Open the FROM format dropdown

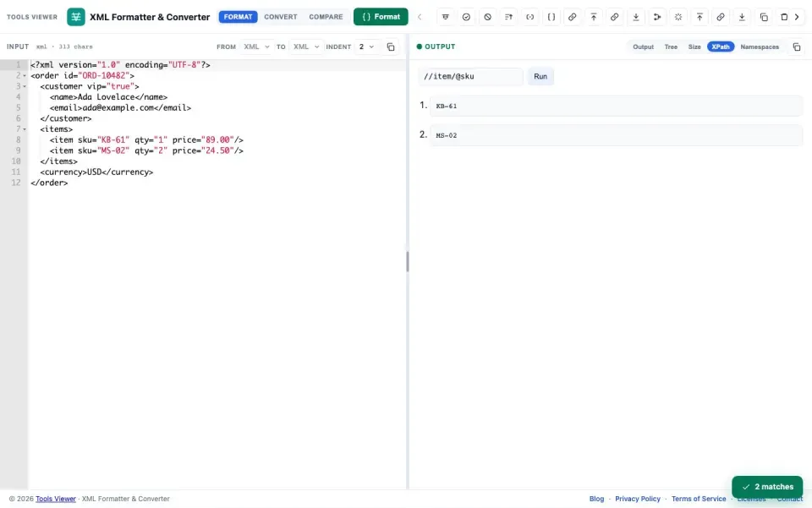point(256,46)
